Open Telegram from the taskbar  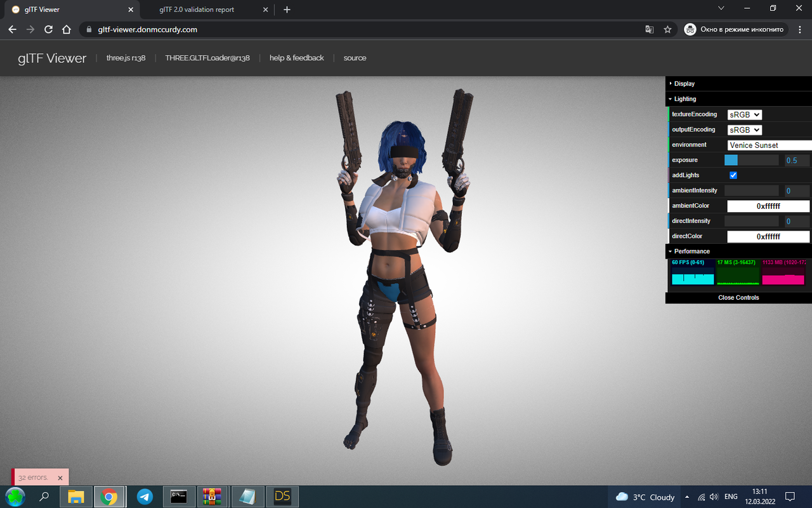[x=145, y=497]
